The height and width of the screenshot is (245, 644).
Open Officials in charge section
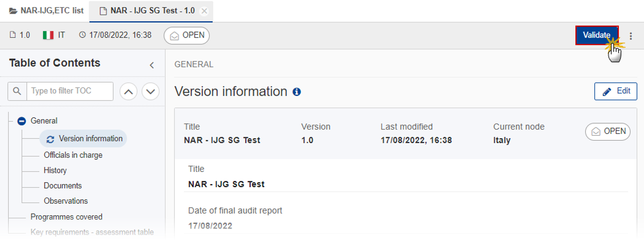(73, 155)
